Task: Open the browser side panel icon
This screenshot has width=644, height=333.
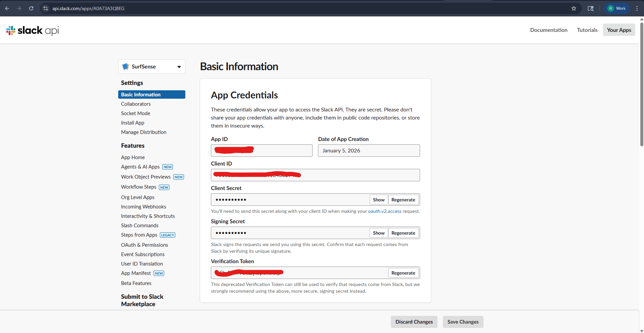Action: (x=591, y=8)
